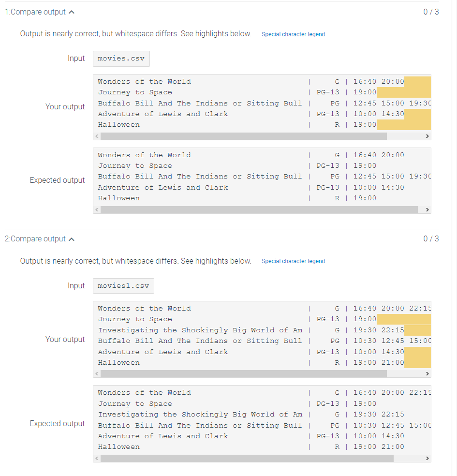
Task: Click the left scroll arrow under Expected output in test 2
Action: (x=96, y=458)
